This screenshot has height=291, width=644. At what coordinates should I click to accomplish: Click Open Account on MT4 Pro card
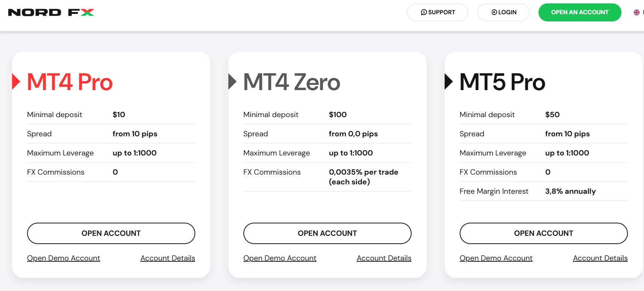click(x=111, y=233)
